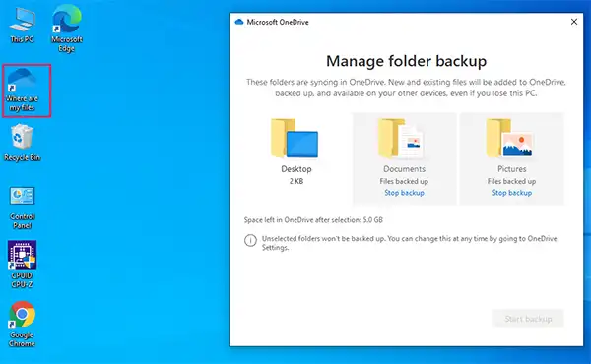Click 'Microsoft OneDrive' title text
This screenshot has height=364, width=591.
click(x=278, y=22)
